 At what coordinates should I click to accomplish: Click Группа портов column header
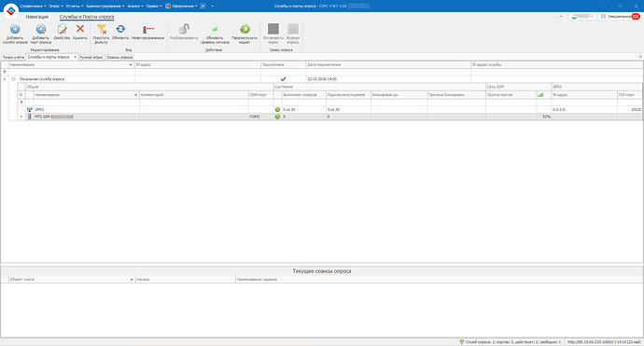[511, 95]
